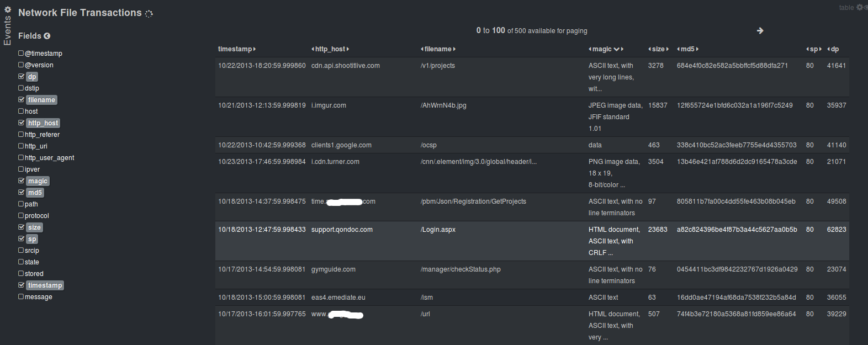Viewport: 868px width, 345px height.
Task: Open the Events row settings gear
Action: [x=8, y=9]
